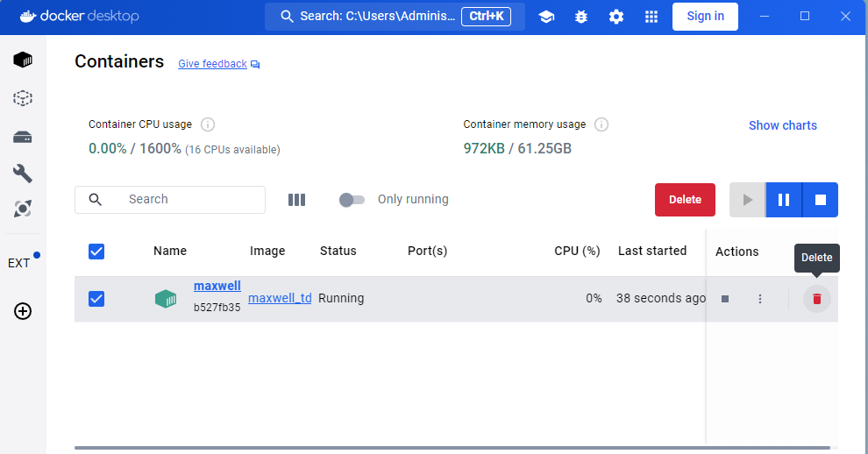Click the horizontal scrollbar under the table
The height and width of the screenshot is (454, 868).
(x=452, y=447)
